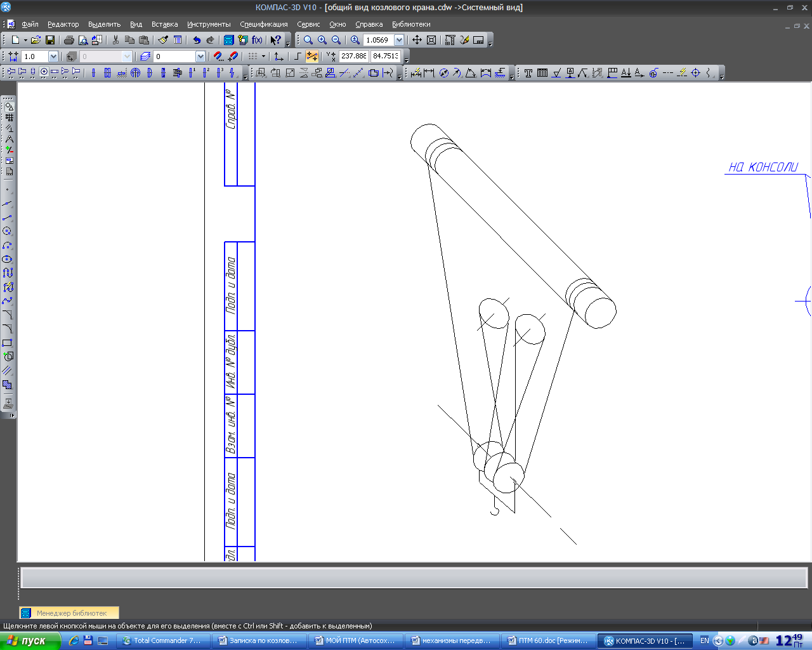The height and width of the screenshot is (650, 812).
Task: Select the Pan (move view) tool
Action: coord(417,40)
